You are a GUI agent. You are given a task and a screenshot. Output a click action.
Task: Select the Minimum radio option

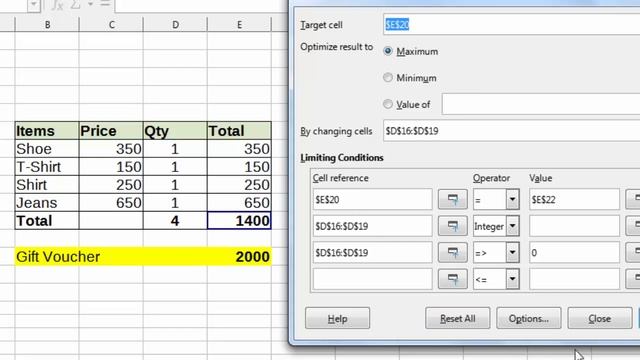click(x=388, y=78)
